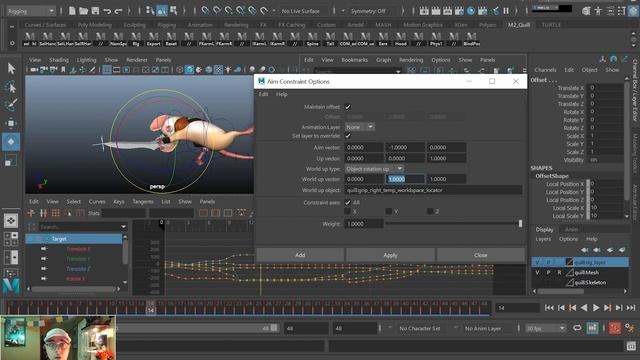Toggle the red auto keyframe button
Screen dimensions: 640x360
(615, 328)
